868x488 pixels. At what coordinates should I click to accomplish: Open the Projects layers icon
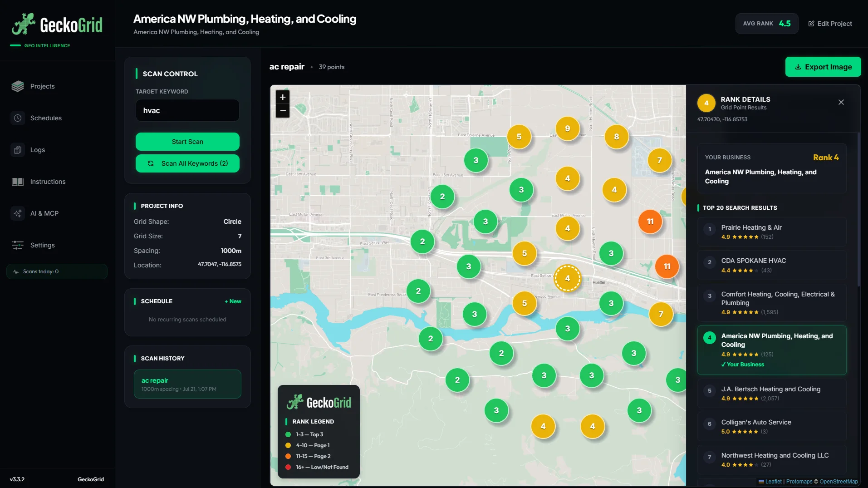coord(18,86)
